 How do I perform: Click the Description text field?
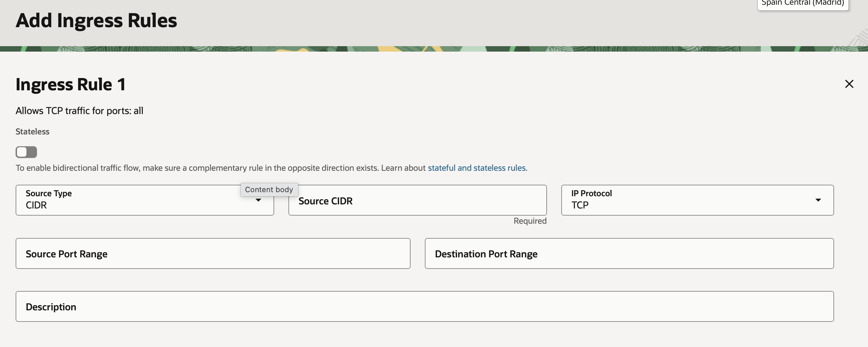[x=424, y=307]
